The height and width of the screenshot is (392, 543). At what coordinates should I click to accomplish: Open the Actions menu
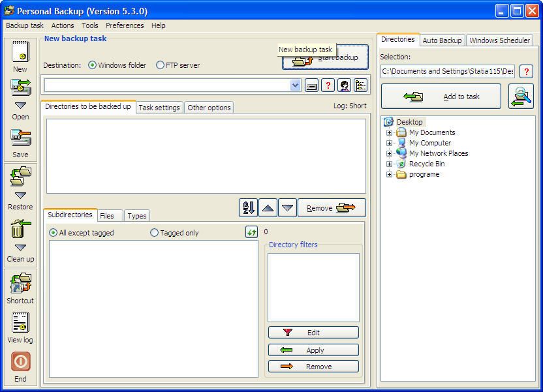pyautogui.click(x=63, y=25)
